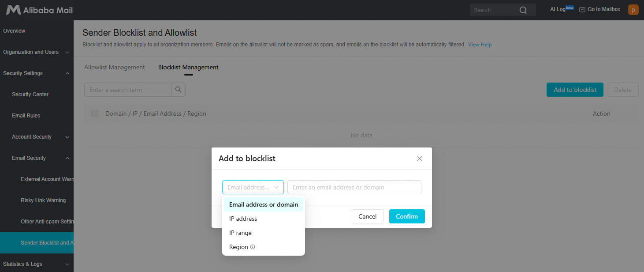644x272 pixels.
Task: Click the Alibaba Mail logo
Action: (40, 10)
